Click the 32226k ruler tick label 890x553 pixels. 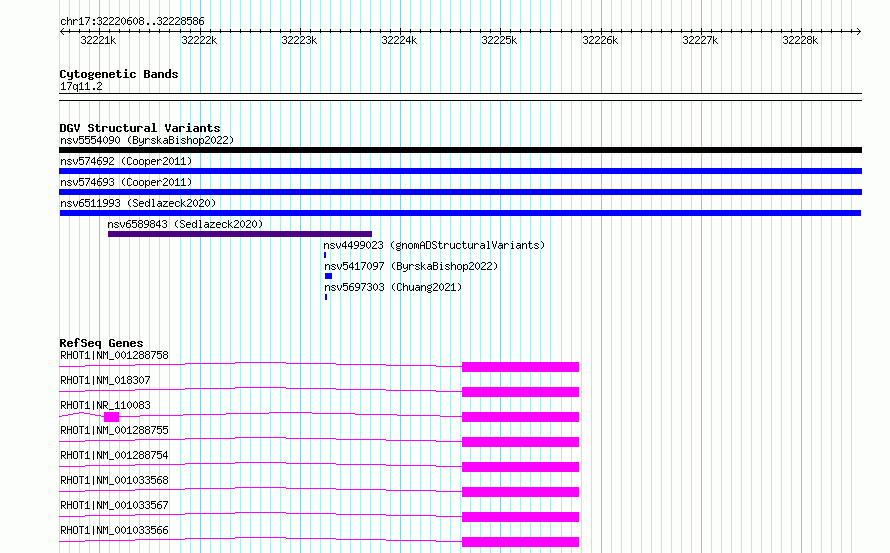point(600,40)
